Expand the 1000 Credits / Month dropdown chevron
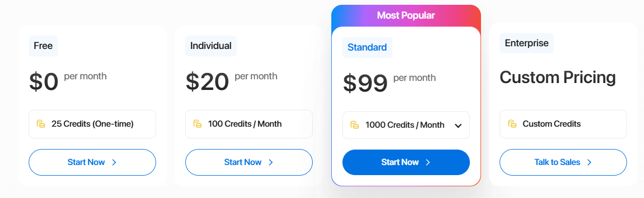The image size is (644, 198). point(458,126)
